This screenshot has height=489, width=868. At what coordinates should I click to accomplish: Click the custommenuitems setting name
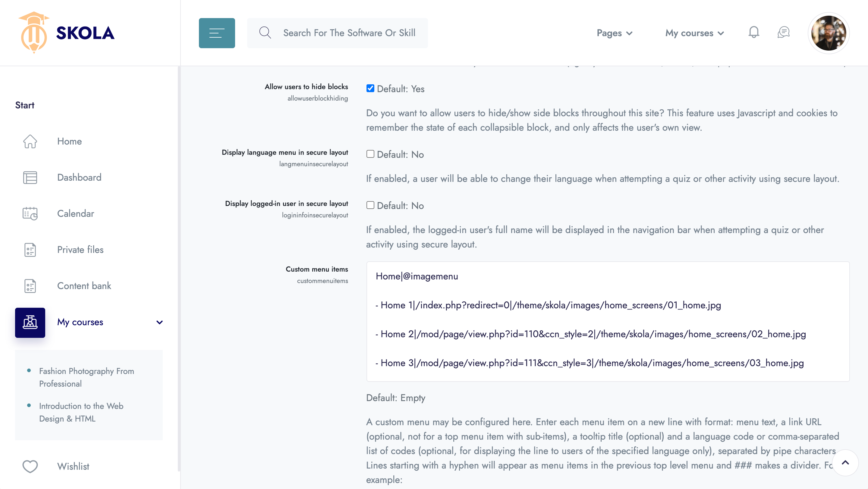click(322, 281)
